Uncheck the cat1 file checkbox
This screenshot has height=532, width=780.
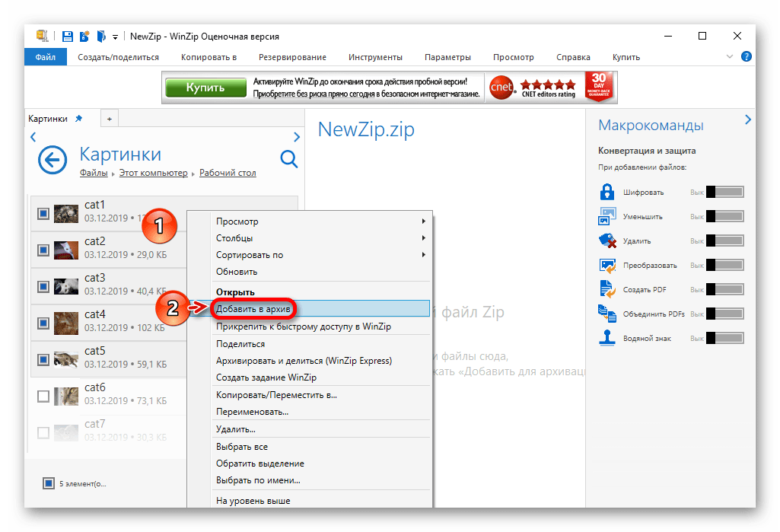(43, 214)
